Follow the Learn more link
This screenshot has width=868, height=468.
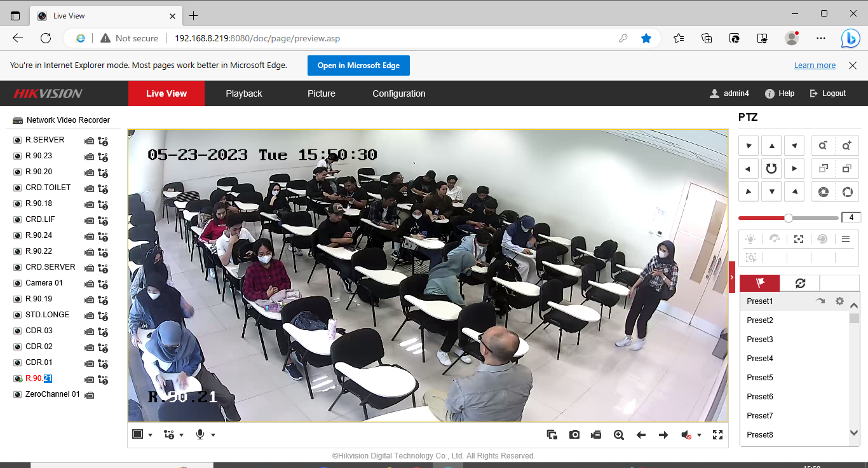point(815,65)
